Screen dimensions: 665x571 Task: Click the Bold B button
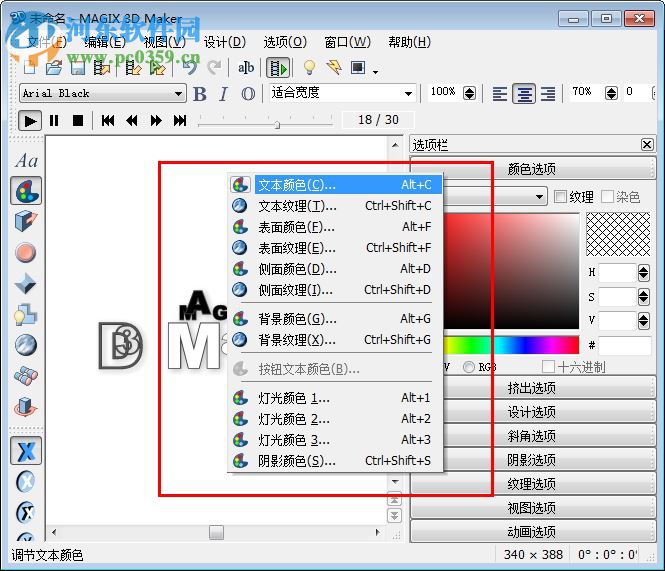click(x=200, y=94)
